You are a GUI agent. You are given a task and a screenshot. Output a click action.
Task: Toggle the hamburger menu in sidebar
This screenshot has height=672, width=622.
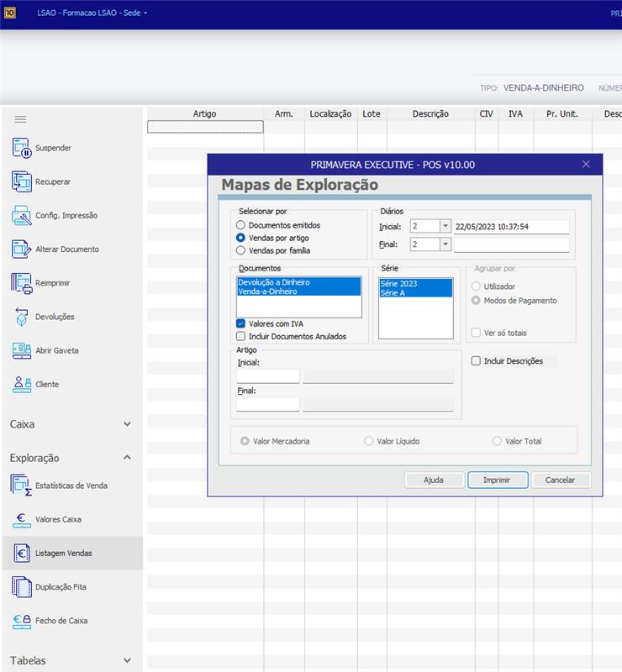21,119
